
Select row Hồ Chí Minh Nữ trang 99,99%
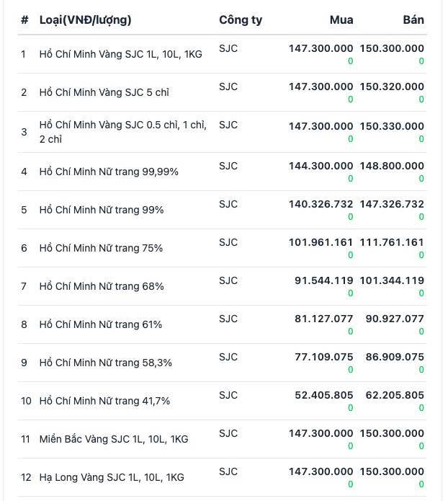222,172
